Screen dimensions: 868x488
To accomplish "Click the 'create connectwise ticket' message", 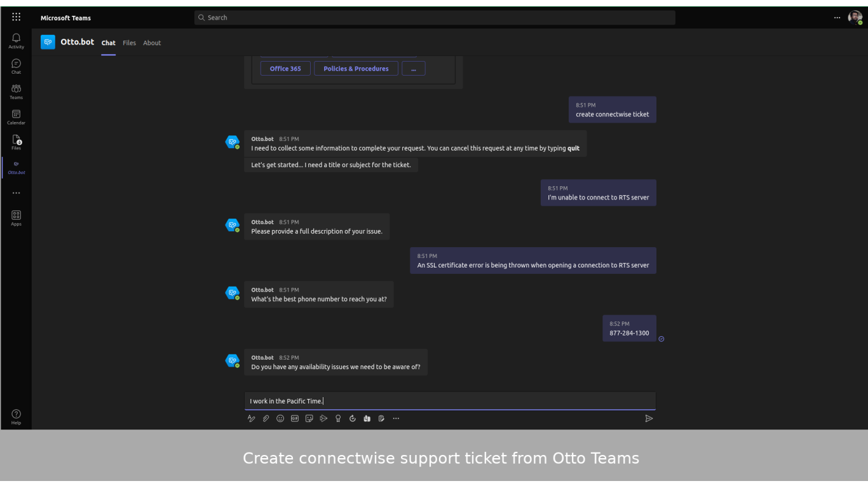I will pos(613,110).
